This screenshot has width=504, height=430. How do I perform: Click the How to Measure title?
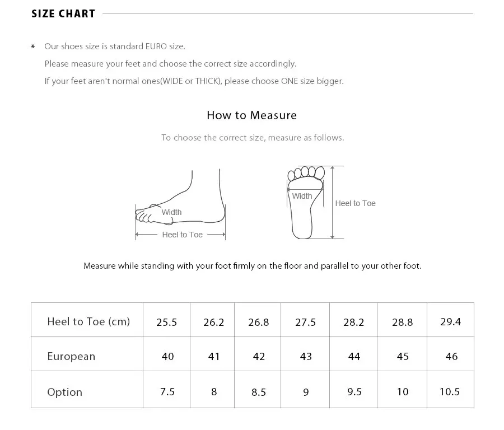[251, 115]
